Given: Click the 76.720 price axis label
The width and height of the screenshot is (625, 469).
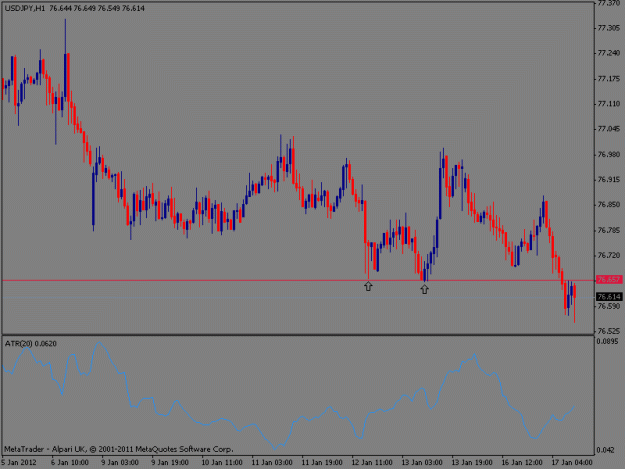Looking at the screenshot, I should (x=609, y=255).
